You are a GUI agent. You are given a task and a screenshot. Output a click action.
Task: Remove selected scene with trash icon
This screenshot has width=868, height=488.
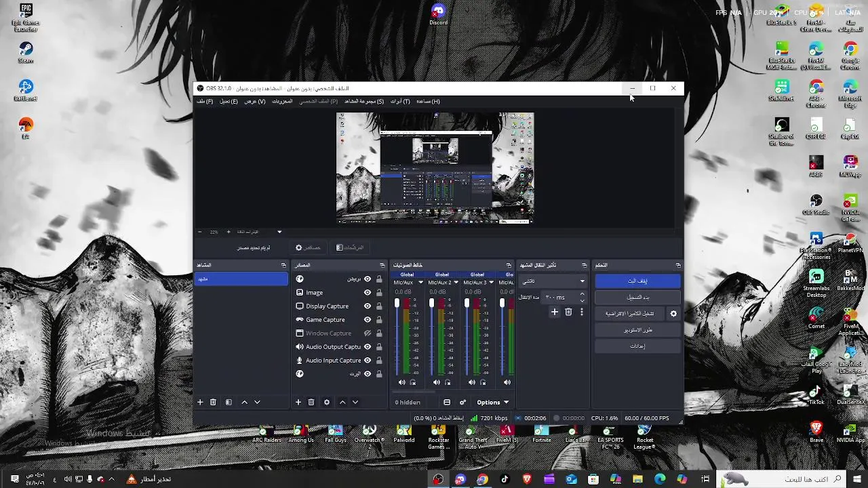213,402
